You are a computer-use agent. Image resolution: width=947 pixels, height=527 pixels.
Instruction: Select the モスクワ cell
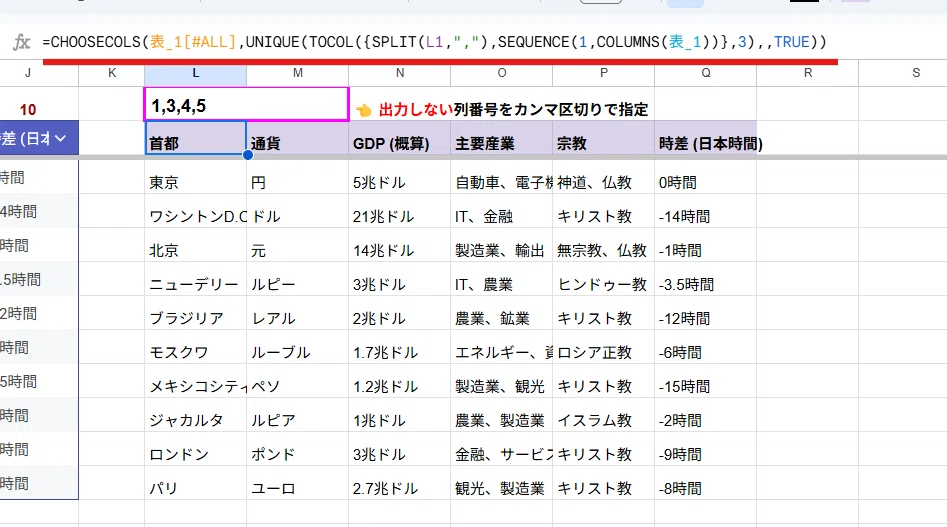click(196, 347)
